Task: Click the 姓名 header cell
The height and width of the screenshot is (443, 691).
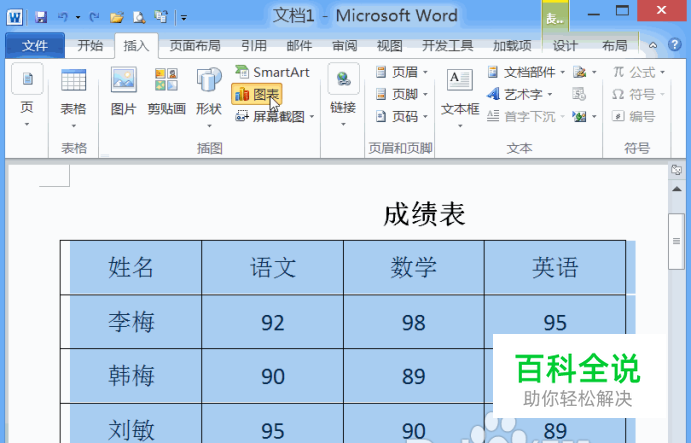Action: pos(131,268)
